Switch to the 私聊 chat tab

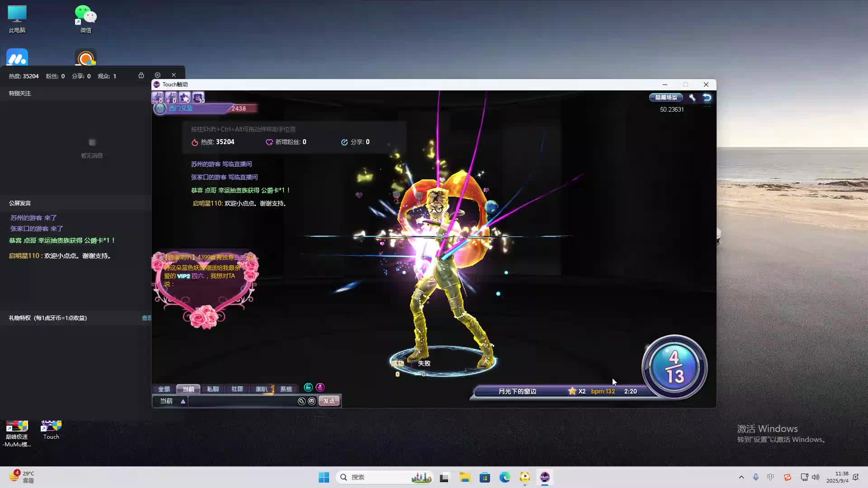[x=212, y=389]
